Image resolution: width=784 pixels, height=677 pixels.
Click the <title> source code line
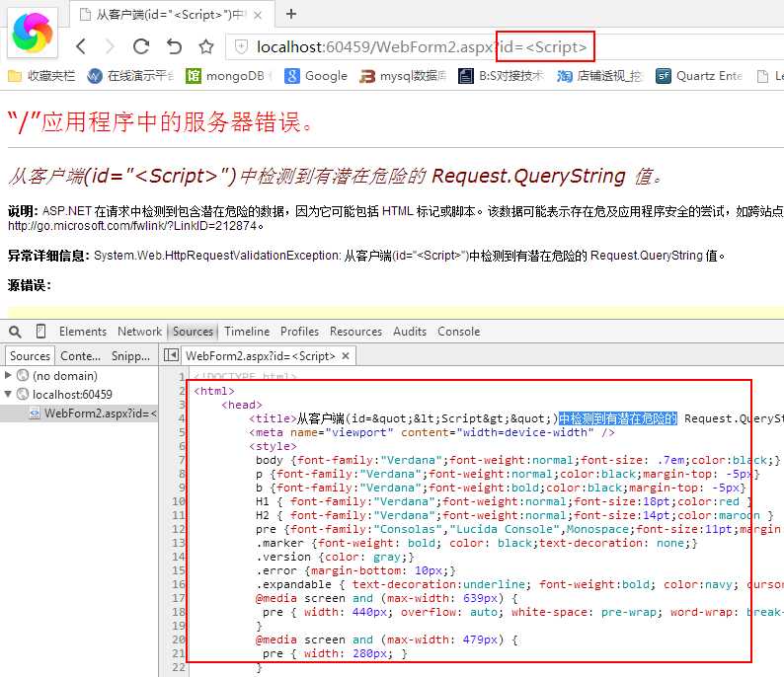(x=515, y=418)
